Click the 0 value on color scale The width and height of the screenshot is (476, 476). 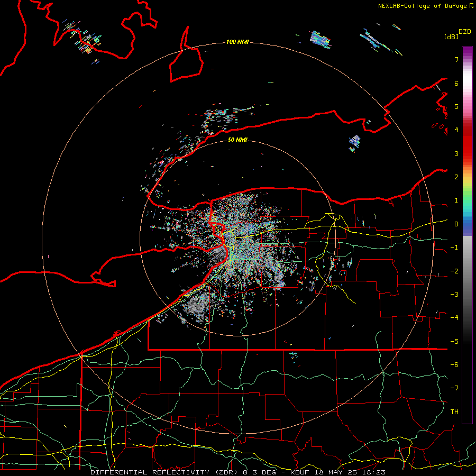coord(456,224)
